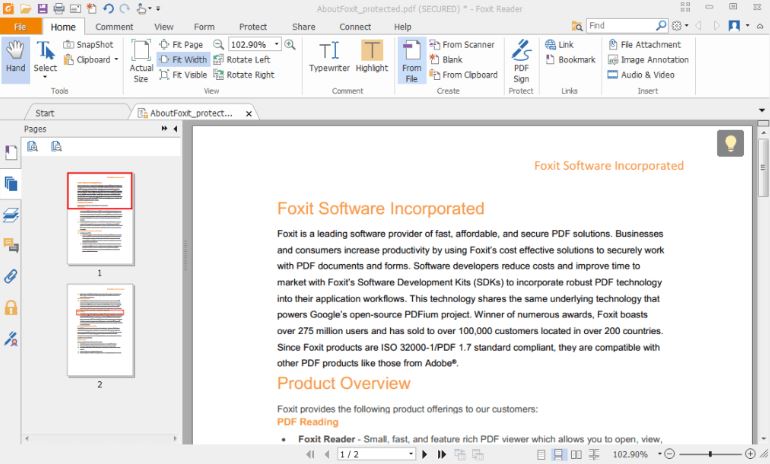770x464 pixels.
Task: Expand the Pages panel wider
Action: tap(164, 129)
